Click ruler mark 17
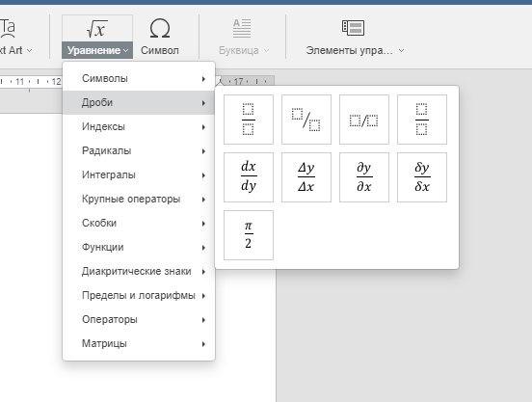 [x=238, y=81]
